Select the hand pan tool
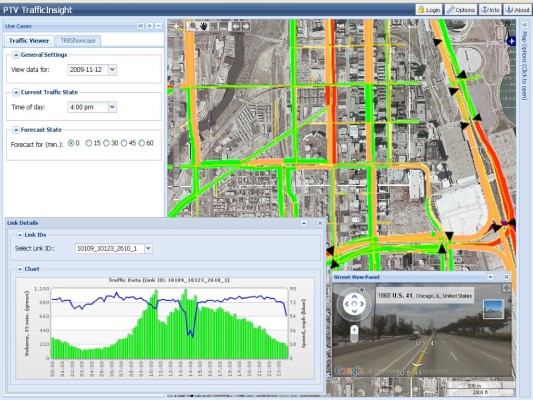The width and height of the screenshot is (533, 400). (x=204, y=26)
